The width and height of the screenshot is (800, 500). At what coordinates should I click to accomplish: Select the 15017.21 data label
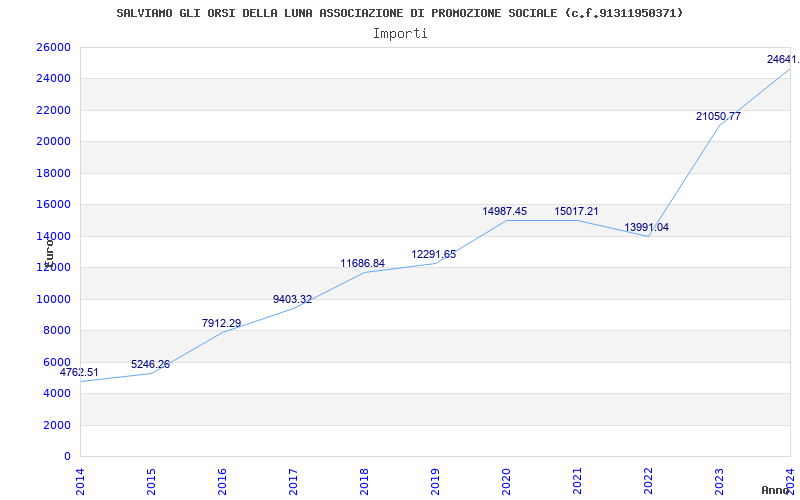coord(577,211)
